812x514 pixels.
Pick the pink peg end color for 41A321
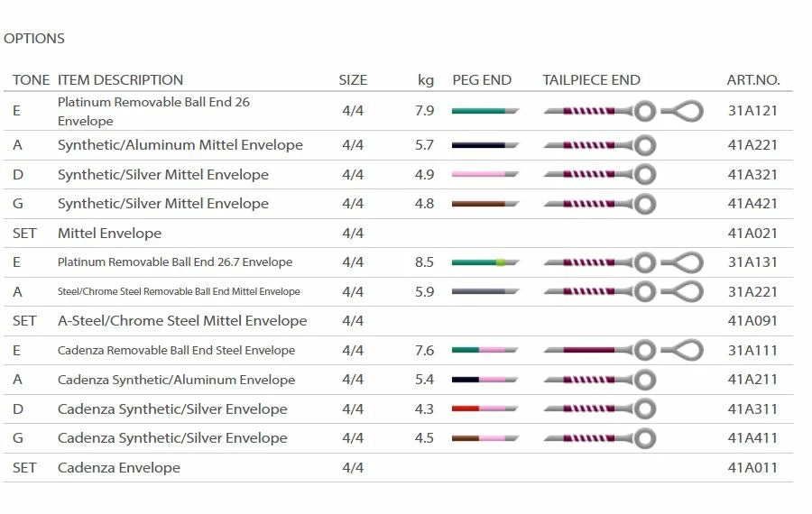(x=484, y=174)
